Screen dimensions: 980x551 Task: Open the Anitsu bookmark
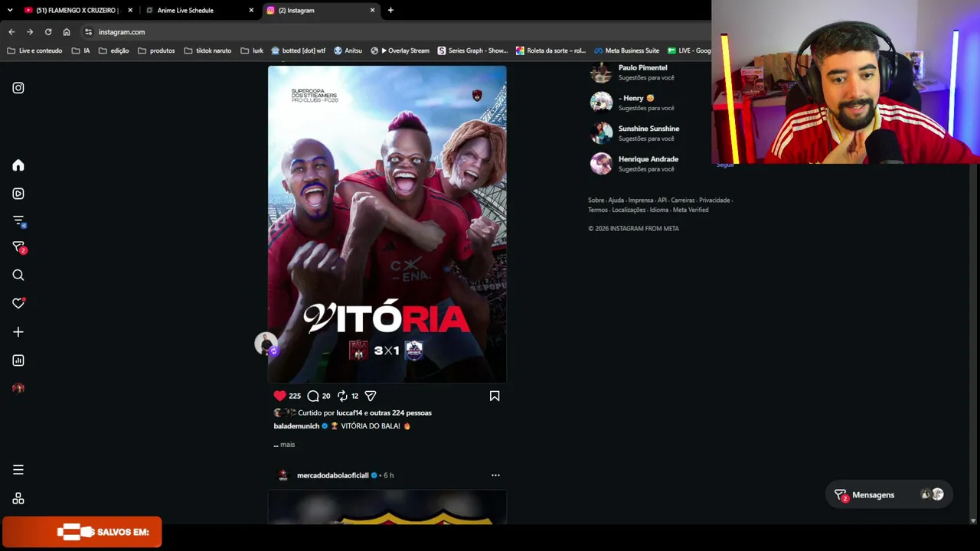348,51
